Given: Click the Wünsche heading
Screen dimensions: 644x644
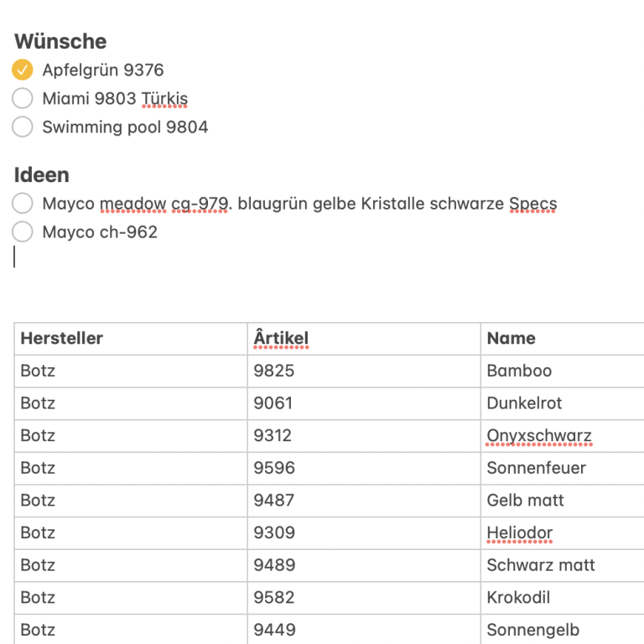Looking at the screenshot, I should click(x=60, y=41).
